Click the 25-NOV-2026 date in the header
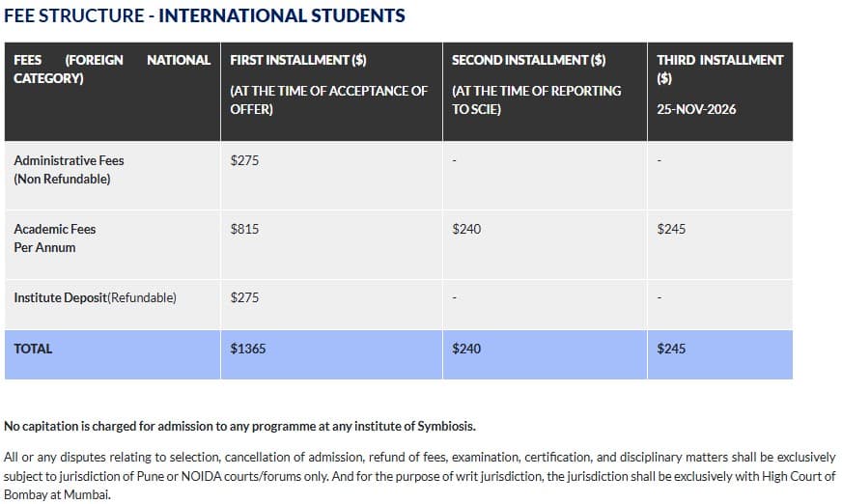 click(696, 109)
